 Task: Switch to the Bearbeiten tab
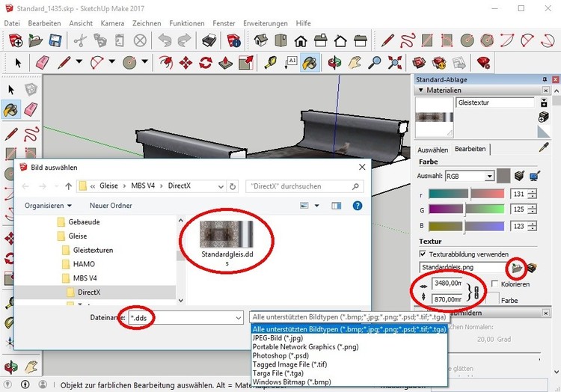[x=470, y=149]
